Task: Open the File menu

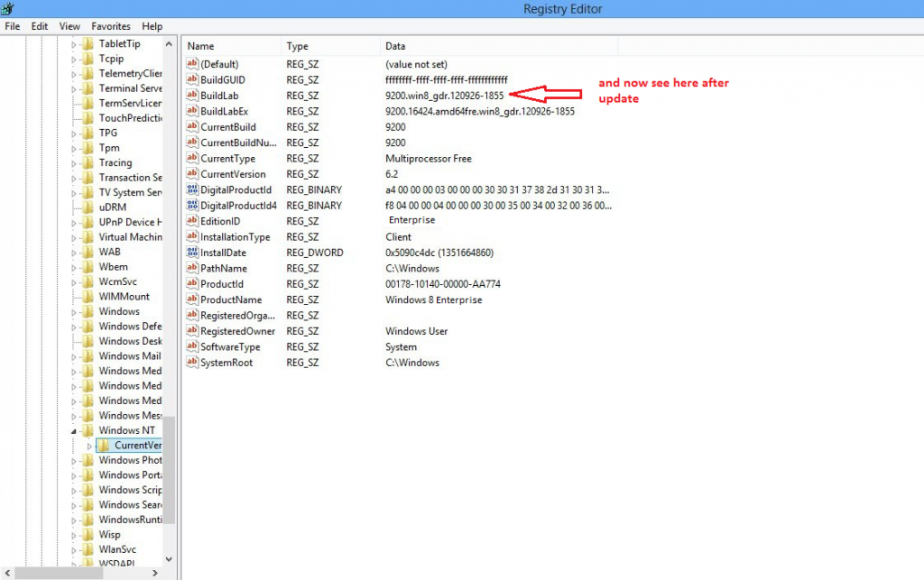Action: (13, 26)
